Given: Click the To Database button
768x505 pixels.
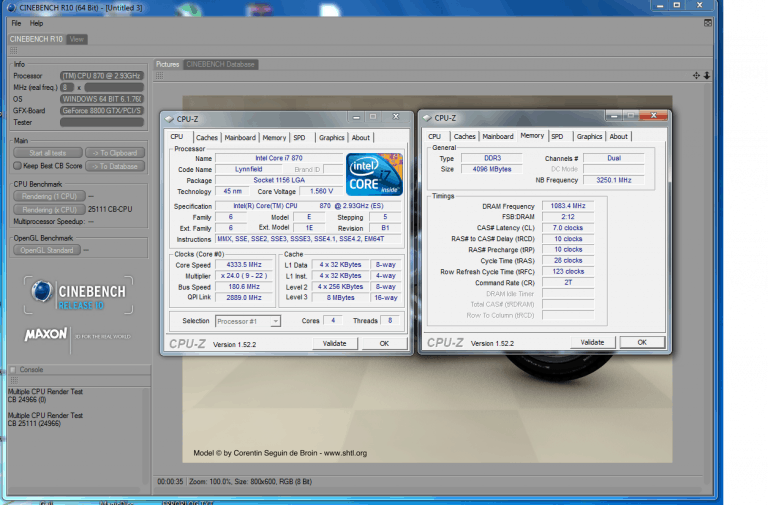Looking at the screenshot, I should (x=115, y=166).
